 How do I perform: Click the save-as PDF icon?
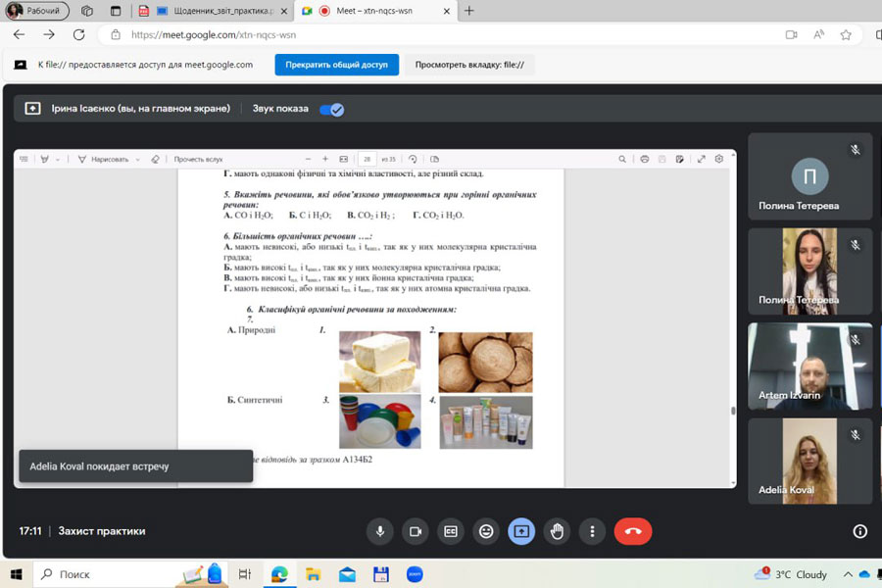pos(679,159)
